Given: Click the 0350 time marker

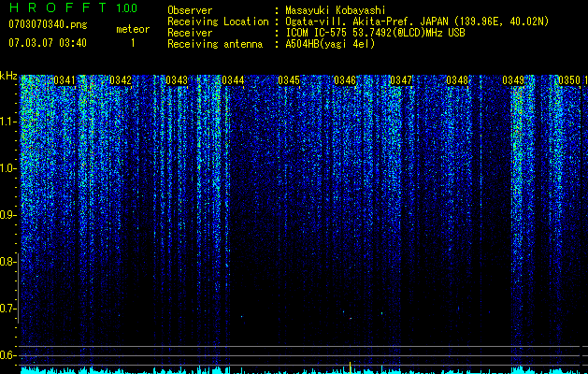Looking at the screenshot, I should 569,80.
